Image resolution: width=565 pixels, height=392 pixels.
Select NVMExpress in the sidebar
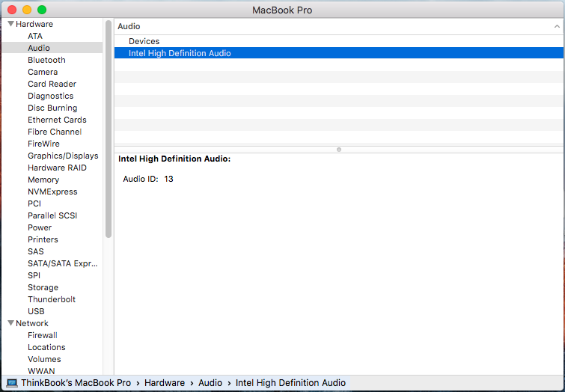click(52, 192)
